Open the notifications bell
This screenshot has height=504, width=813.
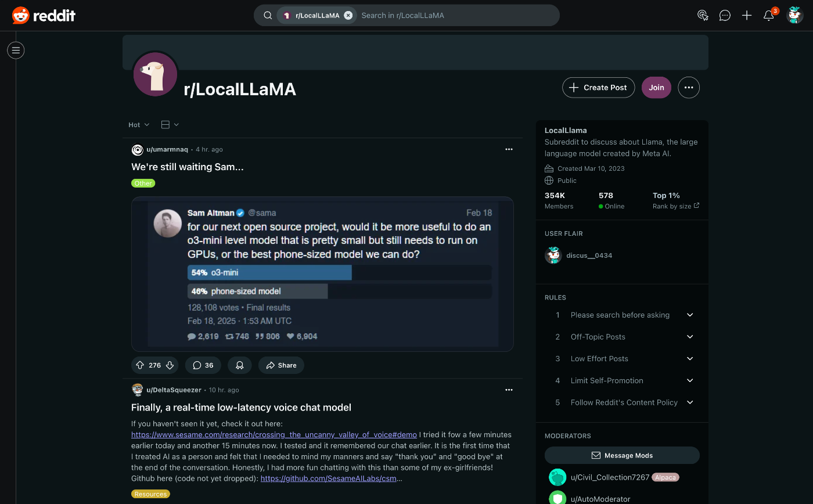tap(769, 16)
